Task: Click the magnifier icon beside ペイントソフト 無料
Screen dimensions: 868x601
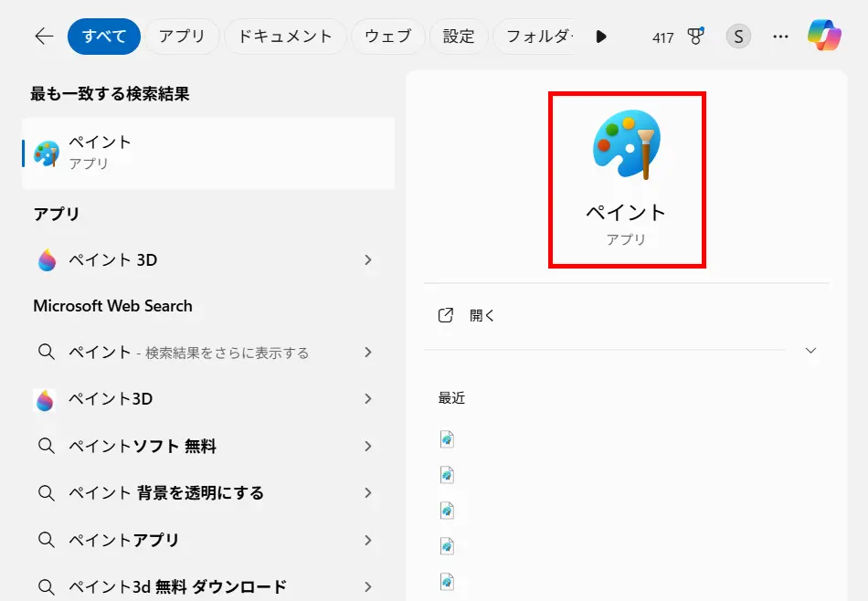Action: click(47, 446)
